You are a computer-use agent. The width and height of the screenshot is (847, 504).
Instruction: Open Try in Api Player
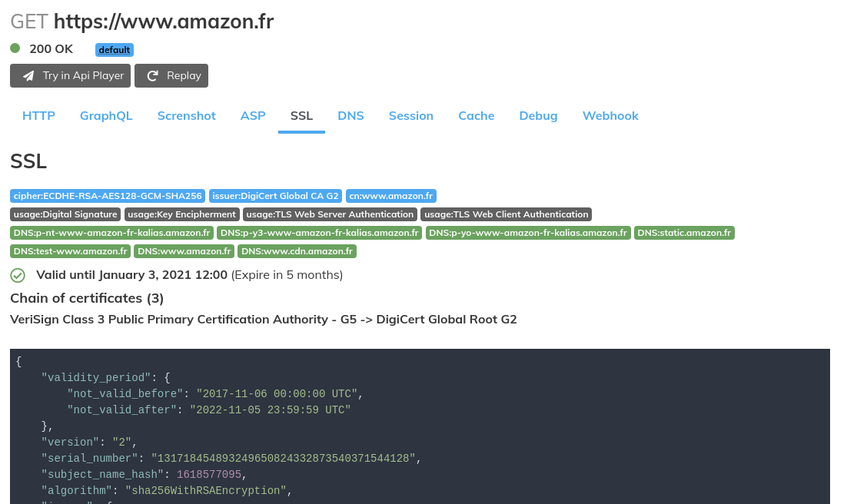pyautogui.click(x=70, y=75)
